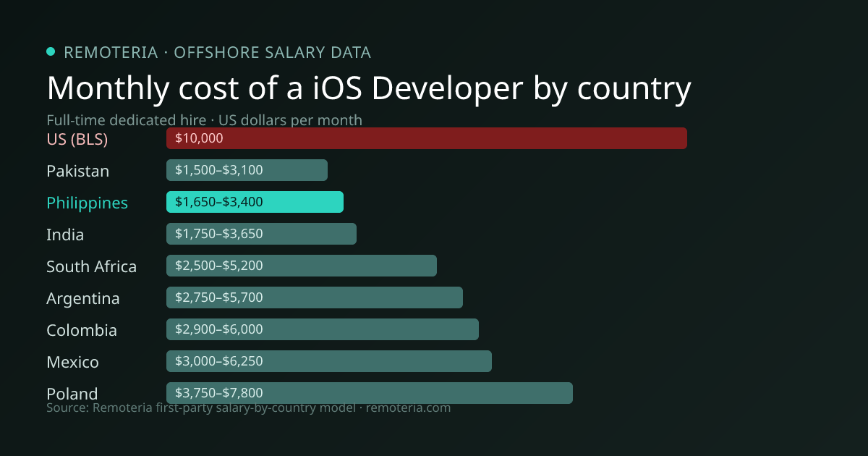Click the source line mentioning remoteria.com
The image size is (868, 456).
248,408
